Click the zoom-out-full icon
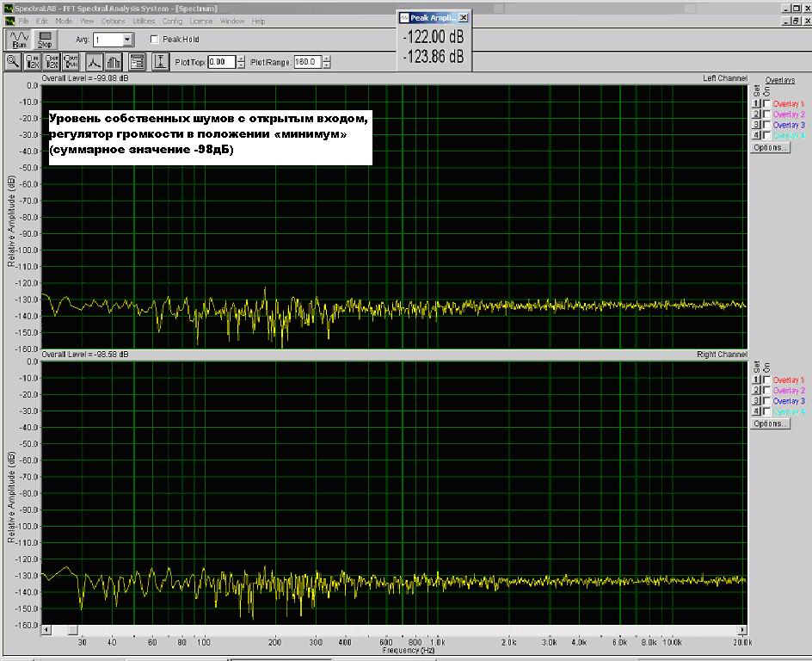This screenshot has width=812, height=661. [x=71, y=62]
